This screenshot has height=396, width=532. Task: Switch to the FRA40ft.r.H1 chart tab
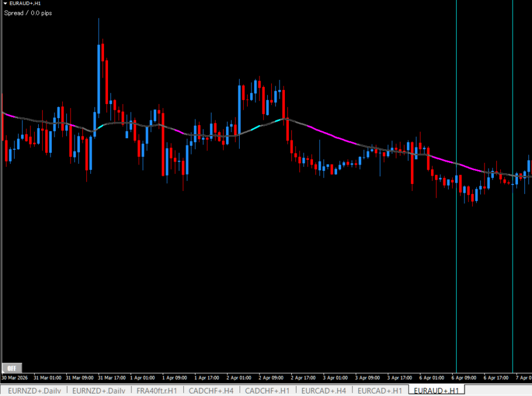click(156, 390)
